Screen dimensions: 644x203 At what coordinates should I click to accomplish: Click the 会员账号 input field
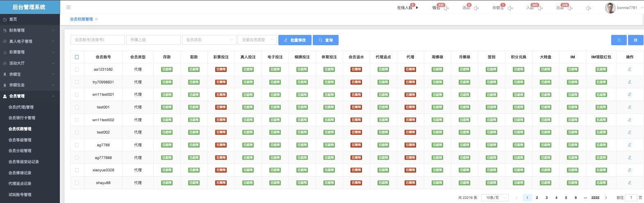click(x=98, y=40)
